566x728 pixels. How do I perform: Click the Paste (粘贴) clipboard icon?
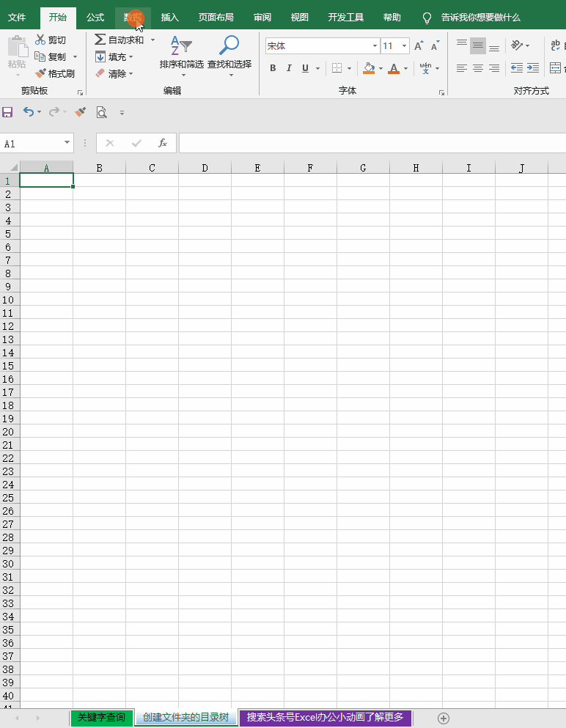[18, 46]
